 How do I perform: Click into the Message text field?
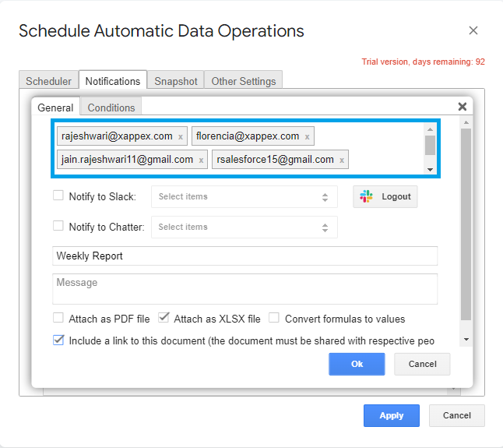pyautogui.click(x=244, y=288)
